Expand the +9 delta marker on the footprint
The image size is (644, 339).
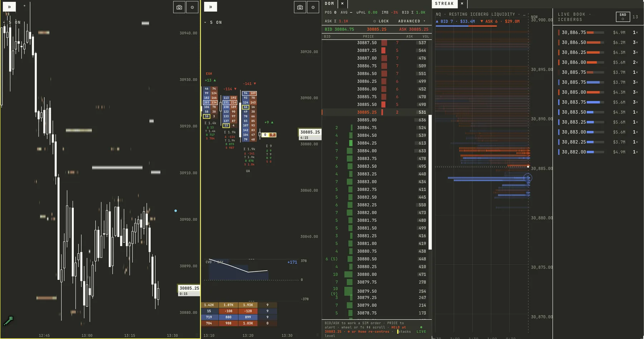pos(269,122)
